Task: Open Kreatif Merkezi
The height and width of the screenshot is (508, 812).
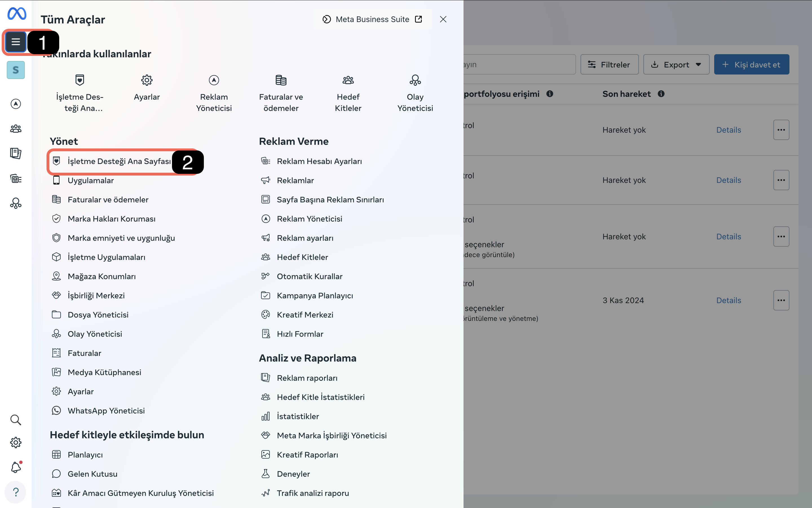Action: pyautogui.click(x=298, y=315)
